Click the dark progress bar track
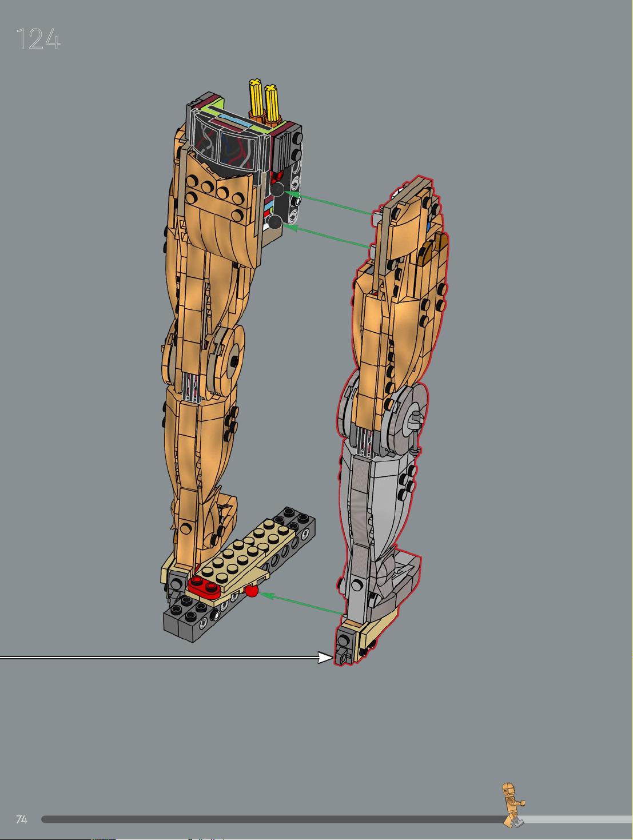Image resolution: width=633 pixels, height=840 pixels. click(274, 819)
